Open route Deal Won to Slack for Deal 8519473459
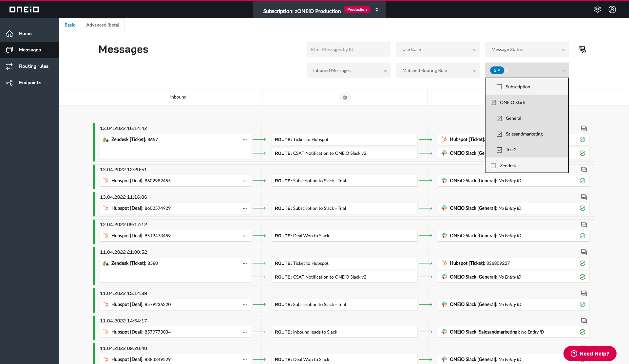Screen dimensions: 629x364 pos(344,236)
